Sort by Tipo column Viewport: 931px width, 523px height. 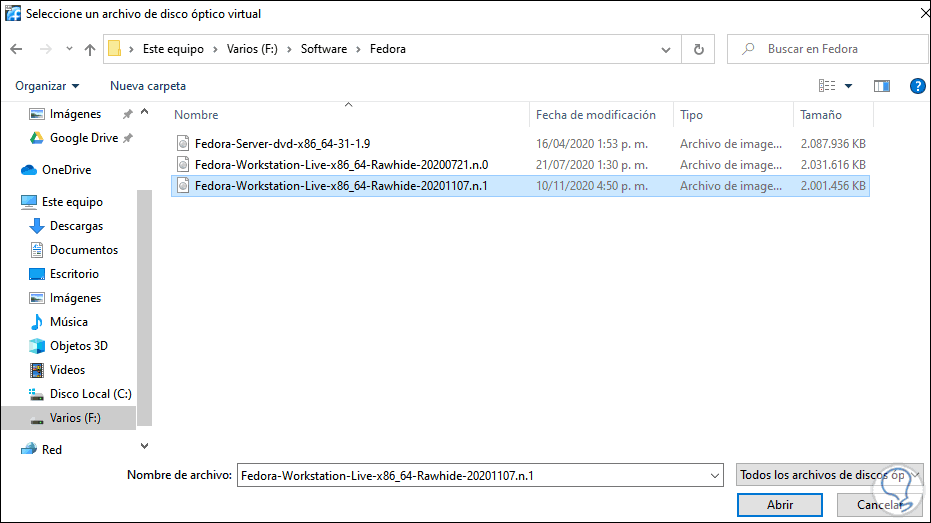click(x=691, y=115)
